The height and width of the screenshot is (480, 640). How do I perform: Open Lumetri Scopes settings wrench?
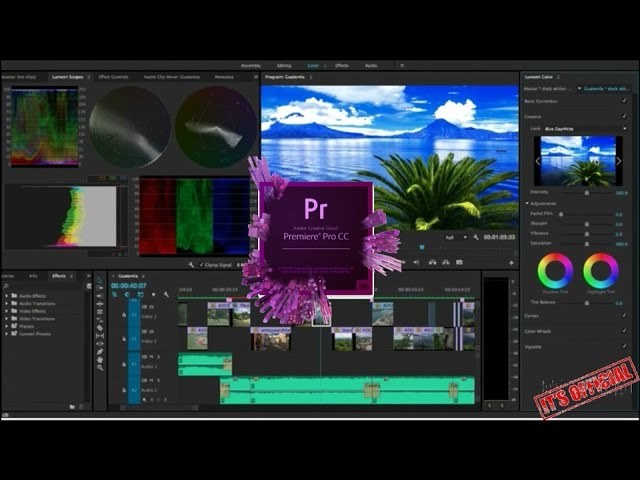[x=191, y=265]
